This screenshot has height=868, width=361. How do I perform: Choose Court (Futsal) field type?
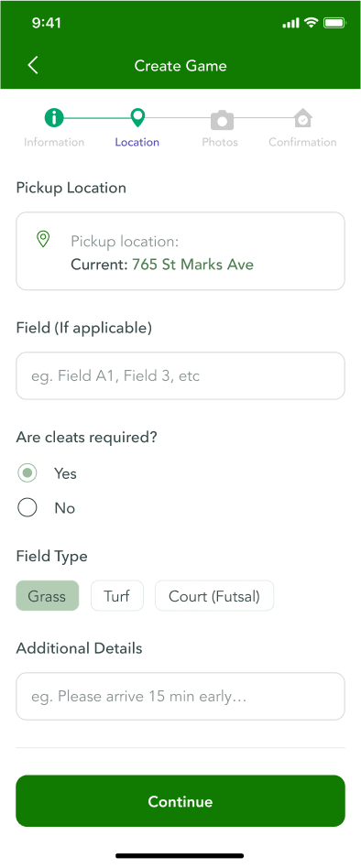[x=214, y=596]
